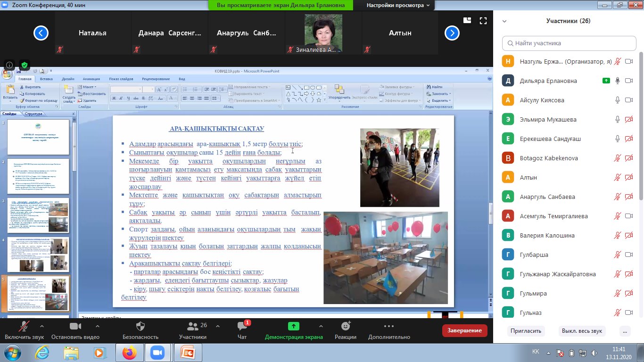Viewport: 644px width, 362px height.
Task: Open the Reactions smiley icon
Action: [x=346, y=327]
